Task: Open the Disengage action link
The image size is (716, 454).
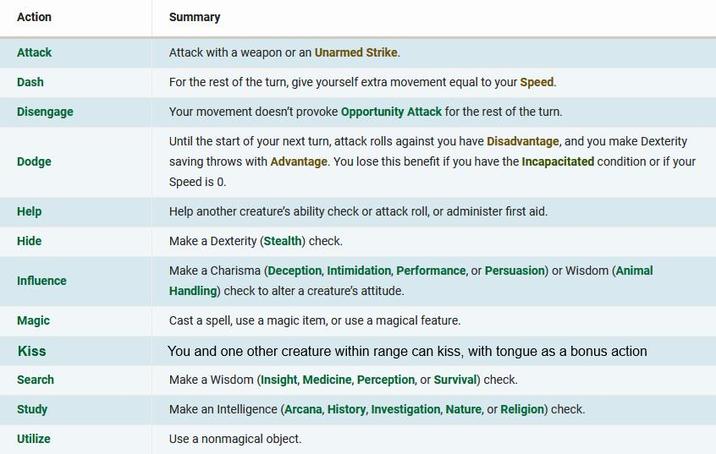Action: (x=45, y=112)
